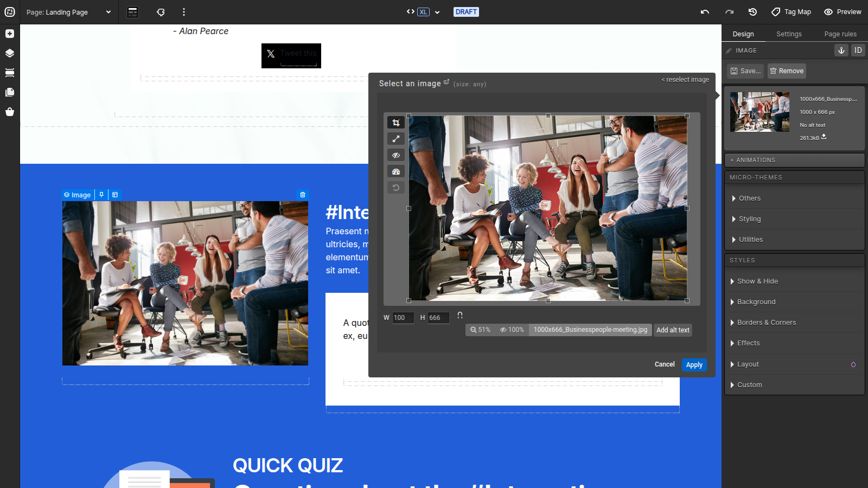
Task: Expand the ANIMATIONS section
Action: tap(794, 160)
